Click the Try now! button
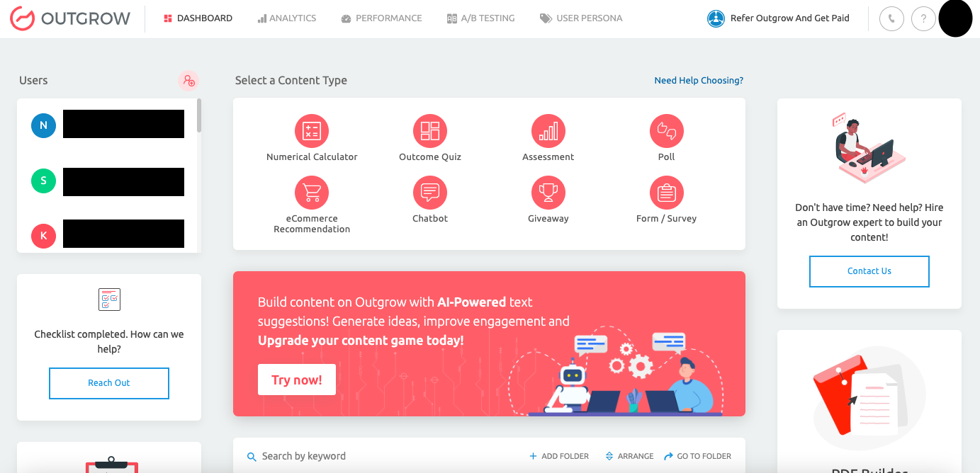 click(297, 380)
